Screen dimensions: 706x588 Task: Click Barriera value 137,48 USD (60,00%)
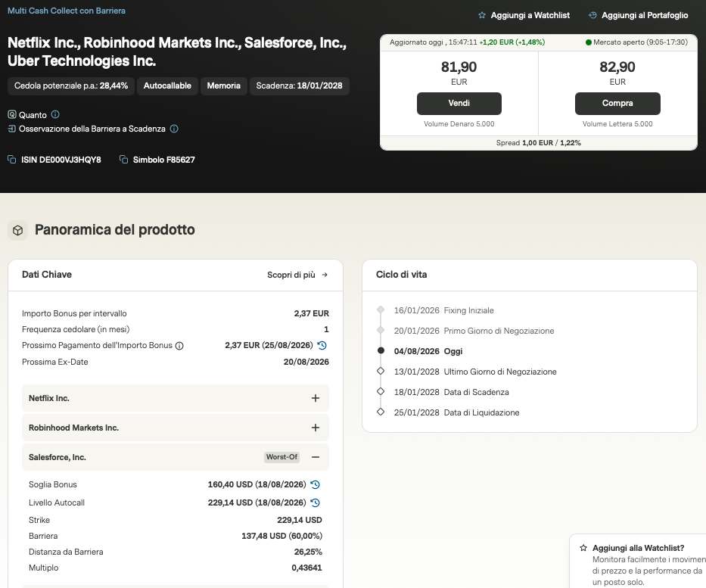[x=281, y=536]
